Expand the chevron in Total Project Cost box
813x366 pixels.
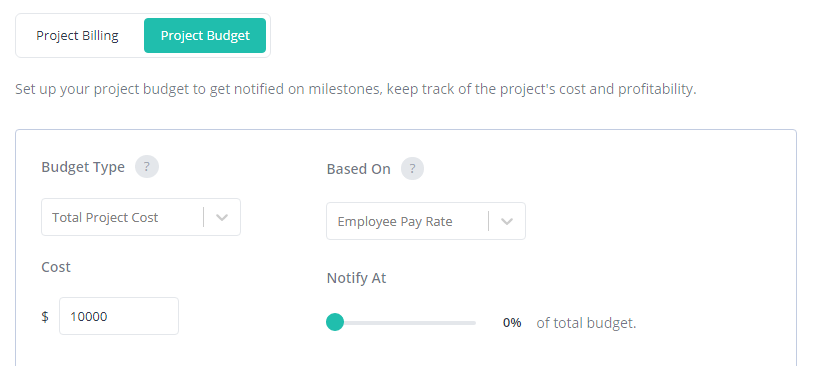[x=222, y=218]
